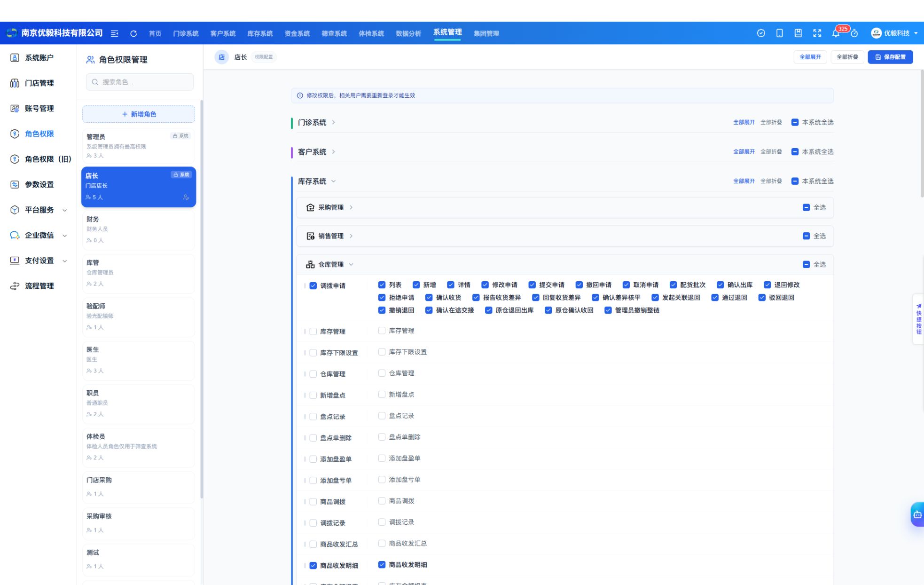The width and height of the screenshot is (924, 585).
Task: Click the refresh icon in top bar
Action: [133, 33]
